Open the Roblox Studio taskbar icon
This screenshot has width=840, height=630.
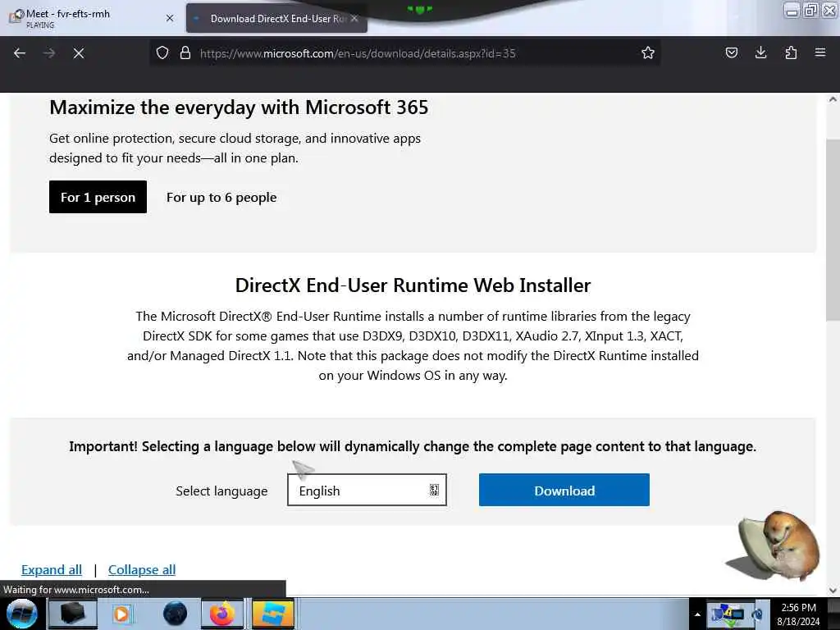click(273, 614)
